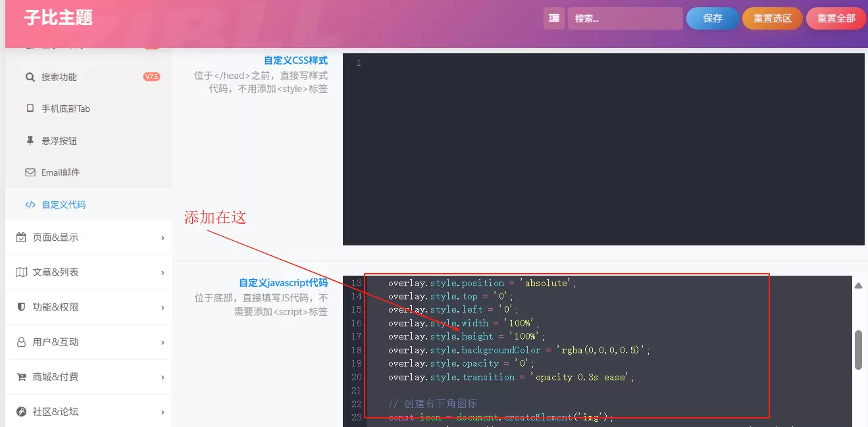
Task: Click the envelope icon for Email邮件
Action: (x=30, y=172)
